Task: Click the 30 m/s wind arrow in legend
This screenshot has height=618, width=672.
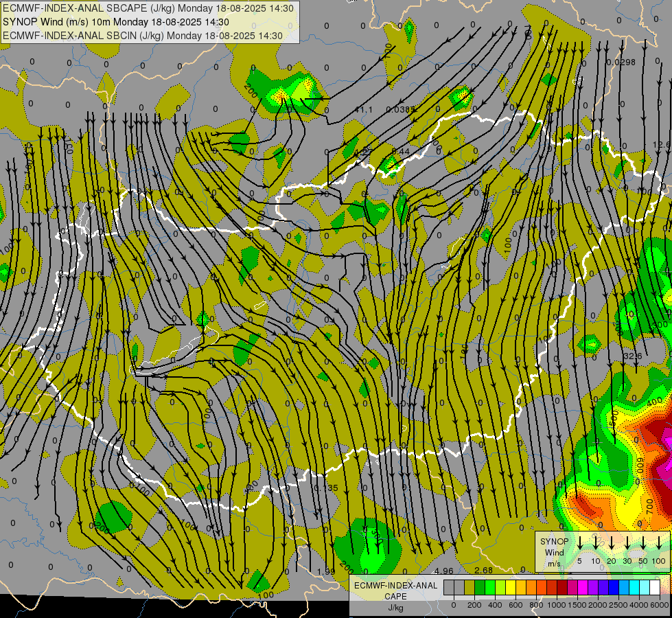Action: [x=627, y=542]
